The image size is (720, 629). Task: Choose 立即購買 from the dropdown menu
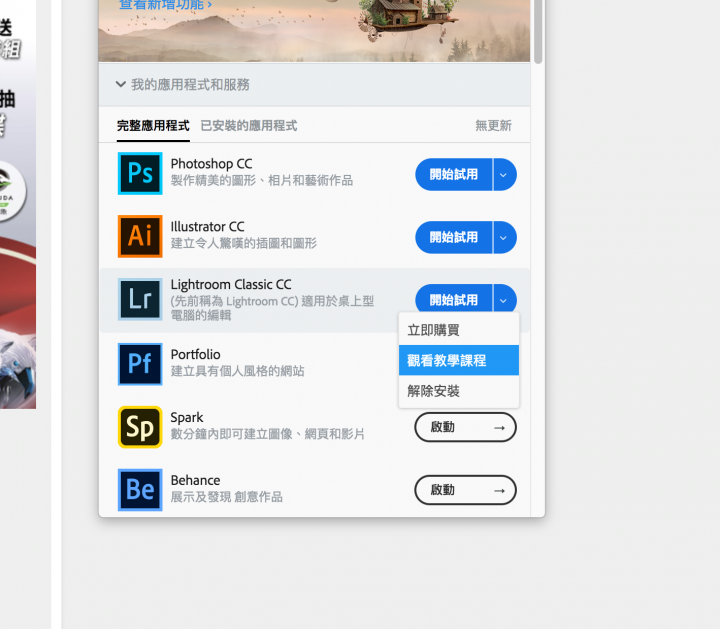459,330
